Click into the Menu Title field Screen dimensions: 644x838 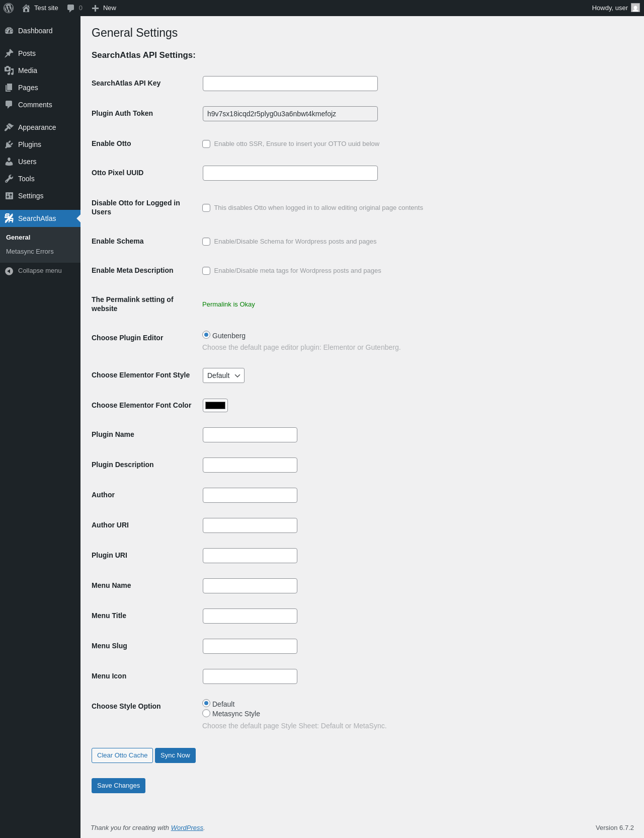[x=250, y=616]
